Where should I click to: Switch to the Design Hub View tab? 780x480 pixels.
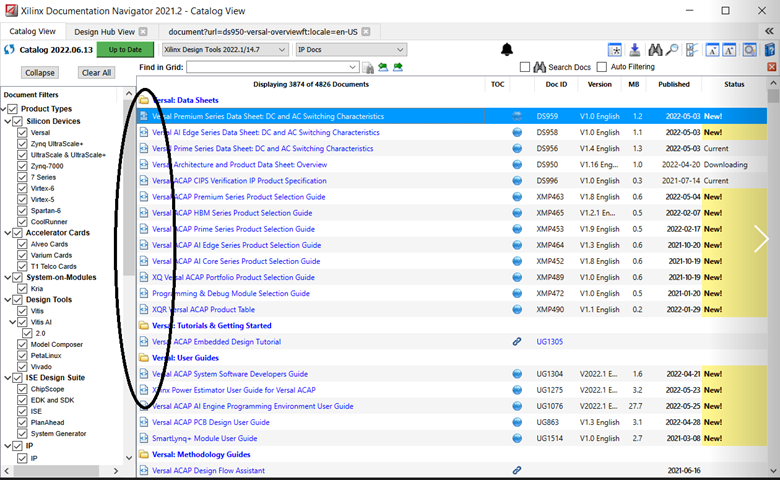pos(105,32)
